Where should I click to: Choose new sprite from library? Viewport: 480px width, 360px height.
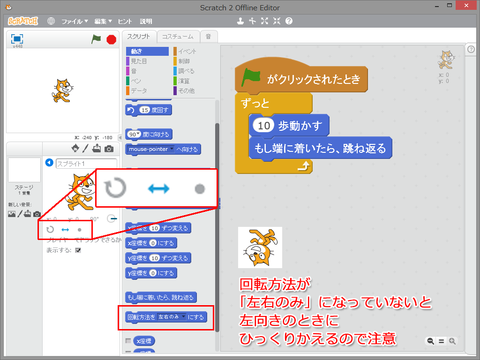(x=75, y=148)
